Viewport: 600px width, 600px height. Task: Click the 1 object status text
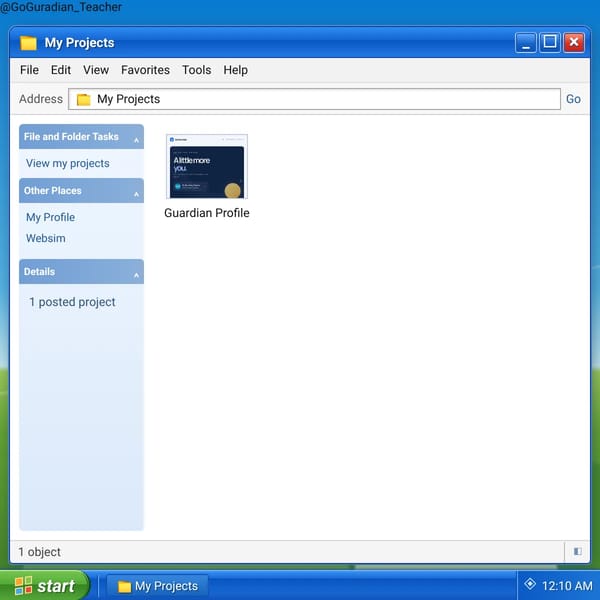point(39,552)
